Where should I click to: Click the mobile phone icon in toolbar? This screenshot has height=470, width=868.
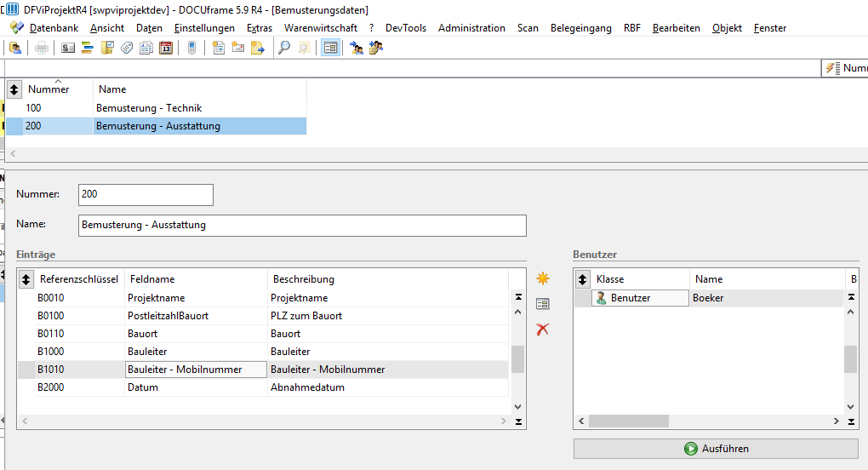[x=191, y=49]
